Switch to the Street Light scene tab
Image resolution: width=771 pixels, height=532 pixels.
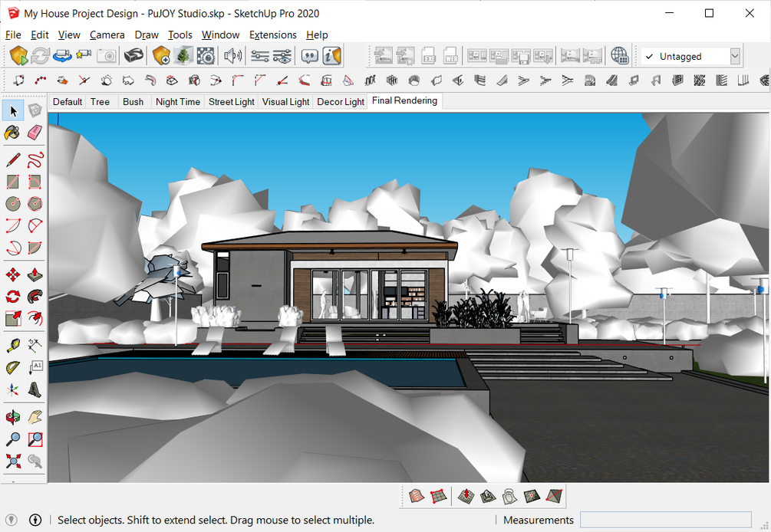tap(231, 102)
